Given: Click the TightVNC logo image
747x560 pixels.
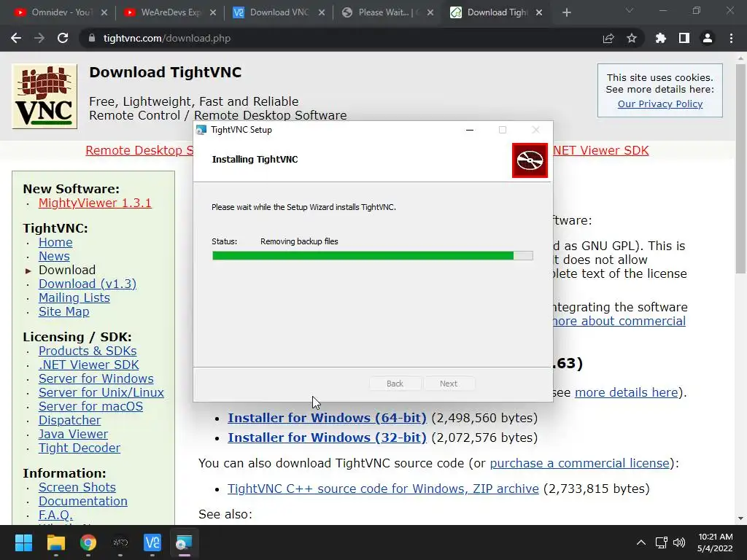Looking at the screenshot, I should point(44,96).
